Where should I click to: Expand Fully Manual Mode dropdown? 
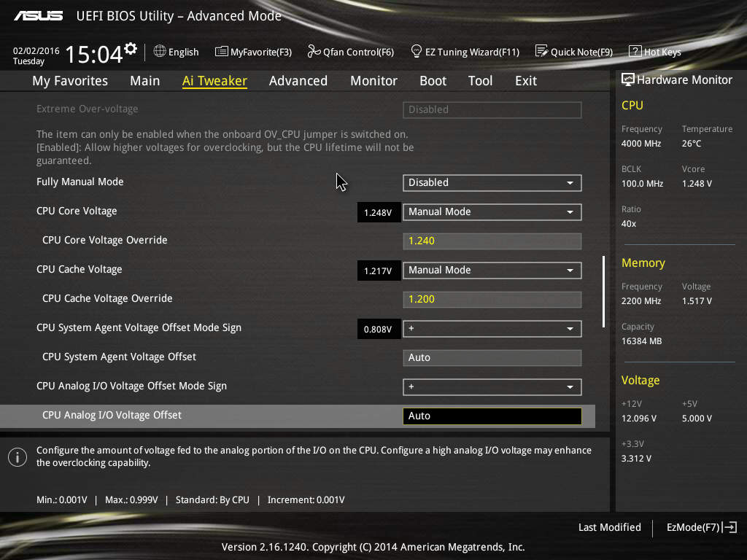click(492, 183)
